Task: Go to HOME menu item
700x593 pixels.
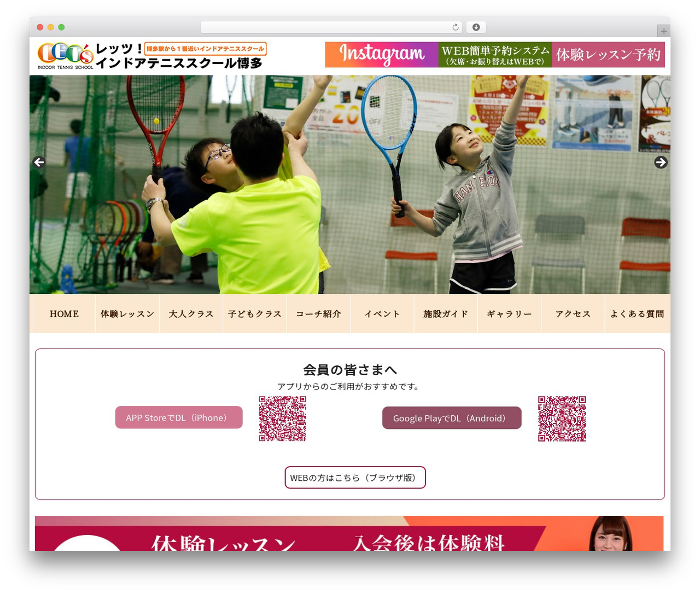Action: coord(64,314)
